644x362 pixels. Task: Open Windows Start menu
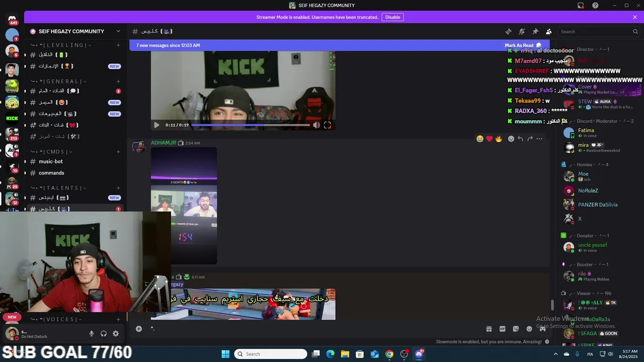click(225, 354)
